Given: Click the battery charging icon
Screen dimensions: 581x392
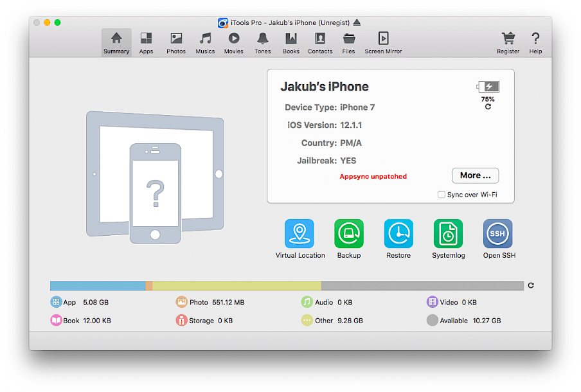Looking at the screenshot, I should (488, 87).
